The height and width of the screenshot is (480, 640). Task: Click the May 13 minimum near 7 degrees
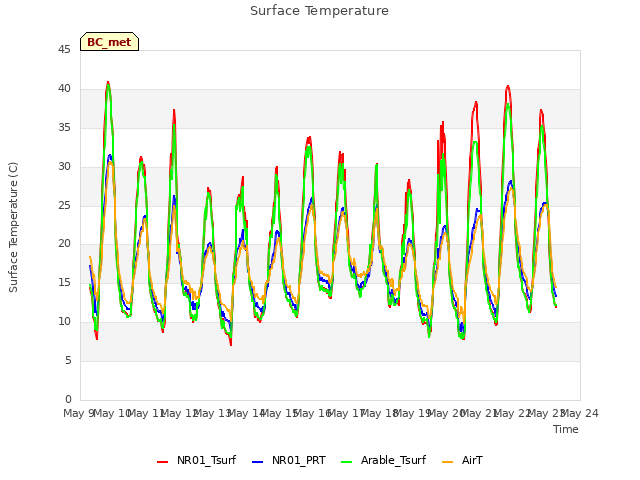point(231,344)
